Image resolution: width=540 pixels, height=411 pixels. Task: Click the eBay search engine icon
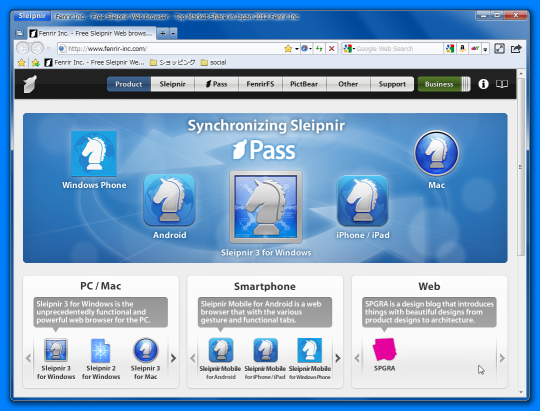point(475,49)
